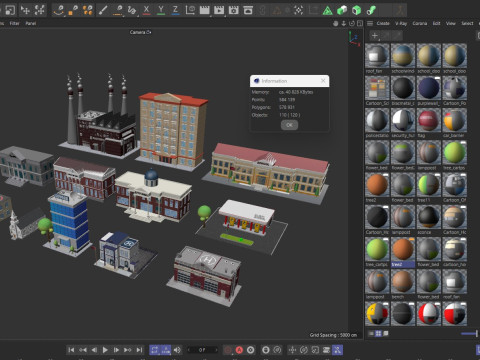Open Material Manager Create menu

coord(383,23)
